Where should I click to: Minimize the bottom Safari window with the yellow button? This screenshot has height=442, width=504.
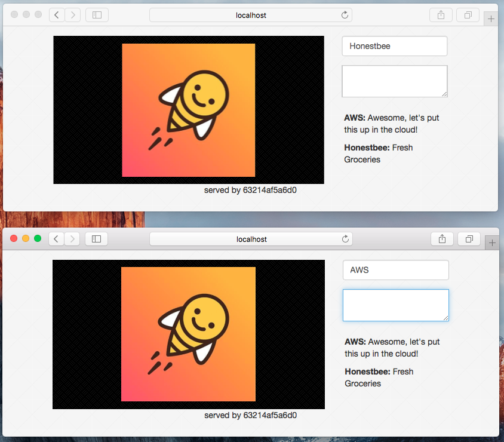pos(26,238)
